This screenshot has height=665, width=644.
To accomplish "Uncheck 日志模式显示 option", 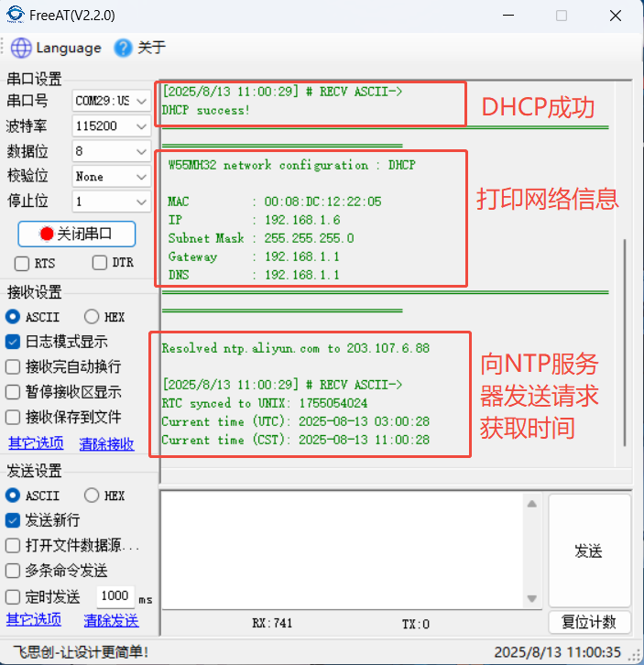I will (14, 342).
